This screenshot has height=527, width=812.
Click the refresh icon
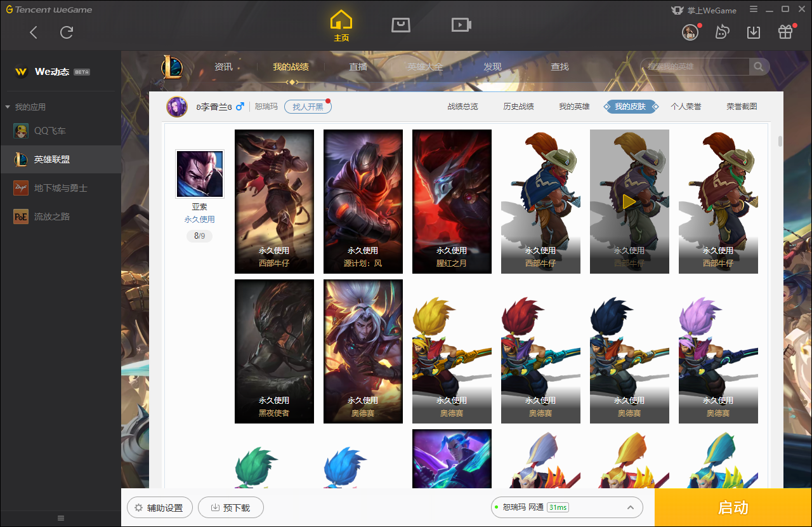[x=67, y=32]
